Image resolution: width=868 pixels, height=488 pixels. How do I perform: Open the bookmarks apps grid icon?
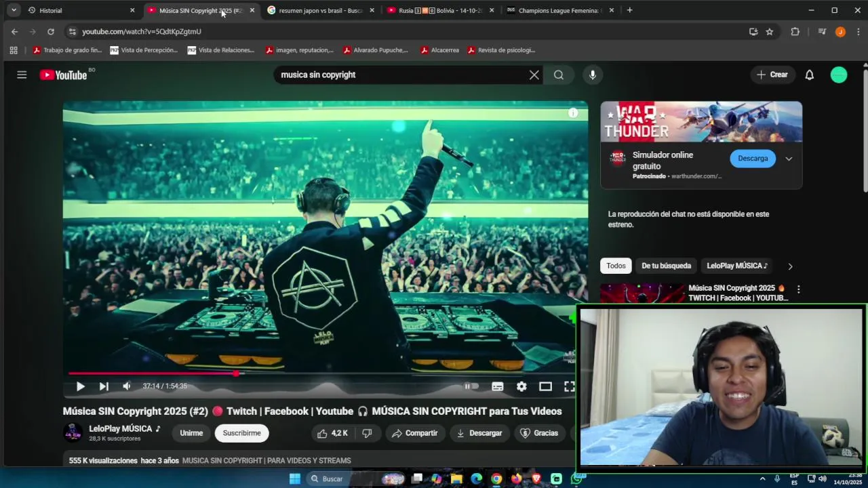coord(14,50)
